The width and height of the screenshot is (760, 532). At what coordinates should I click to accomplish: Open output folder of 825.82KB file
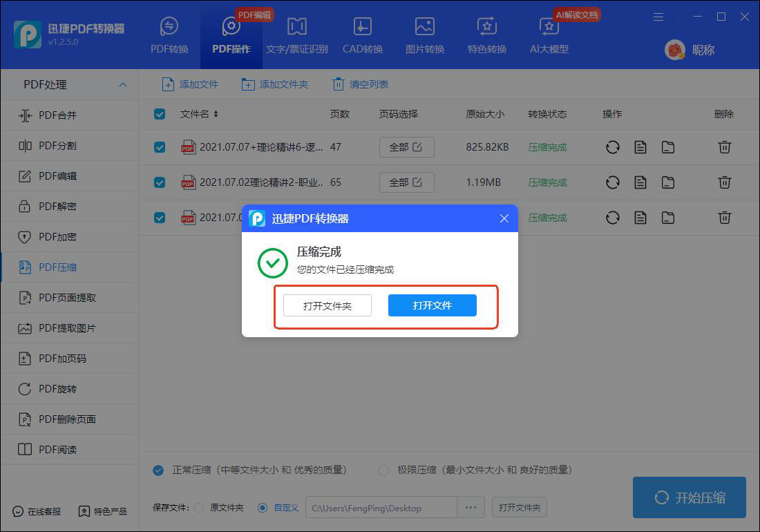tap(668, 146)
